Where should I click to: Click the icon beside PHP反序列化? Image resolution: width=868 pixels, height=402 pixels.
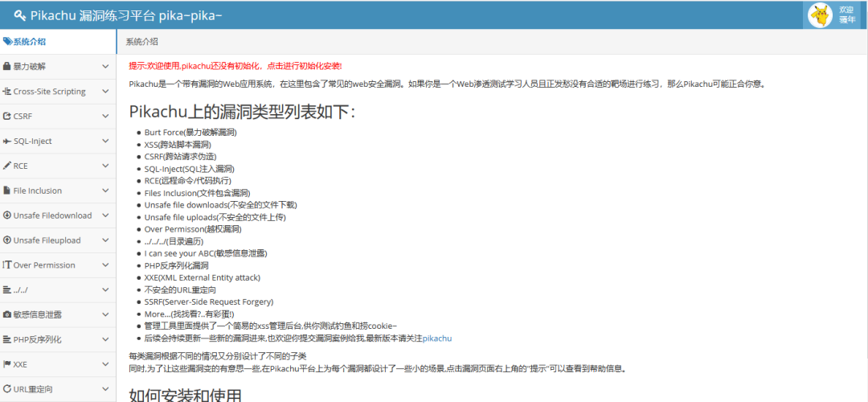point(6,339)
